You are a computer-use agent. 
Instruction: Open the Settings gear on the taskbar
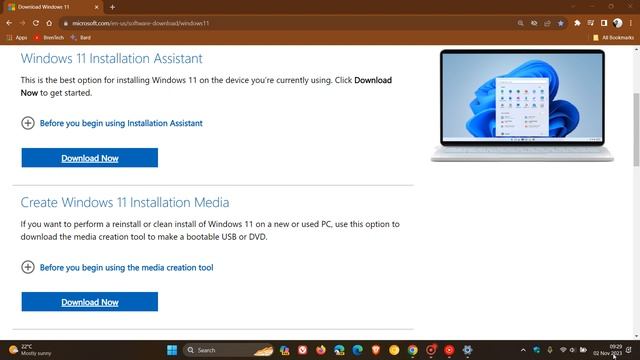[x=468, y=350]
